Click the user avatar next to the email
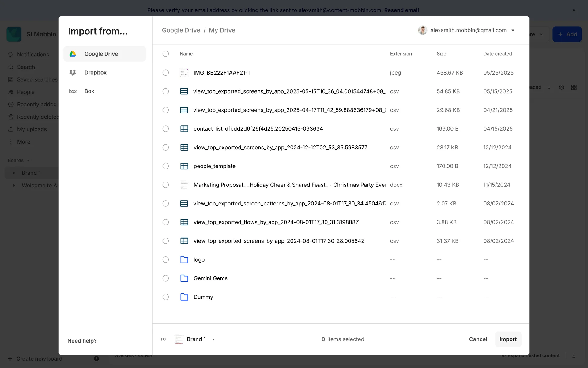The height and width of the screenshot is (368, 588). point(422,30)
